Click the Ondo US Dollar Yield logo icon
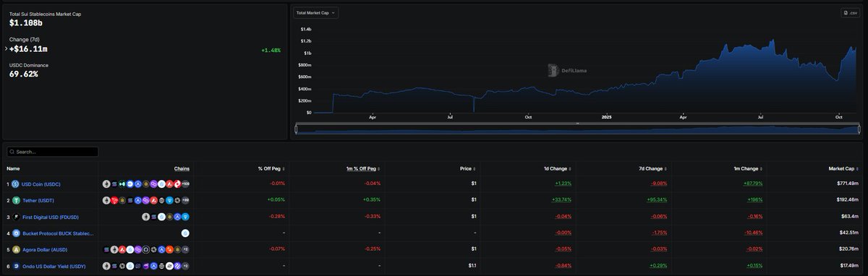868x276 pixels. pyautogui.click(x=15, y=266)
